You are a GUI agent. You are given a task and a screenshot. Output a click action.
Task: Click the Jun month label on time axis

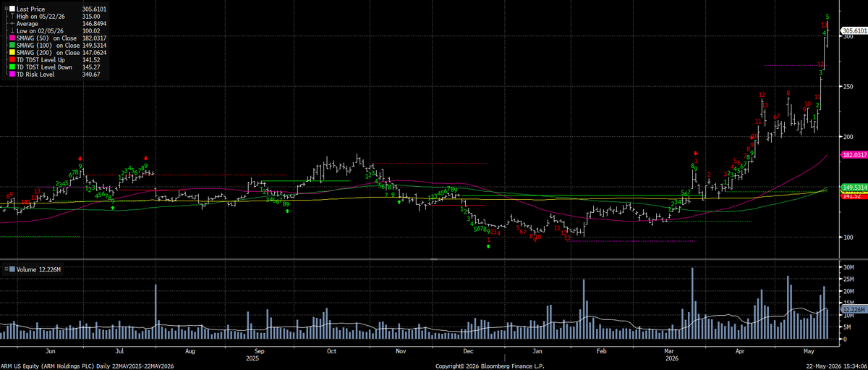click(x=49, y=350)
